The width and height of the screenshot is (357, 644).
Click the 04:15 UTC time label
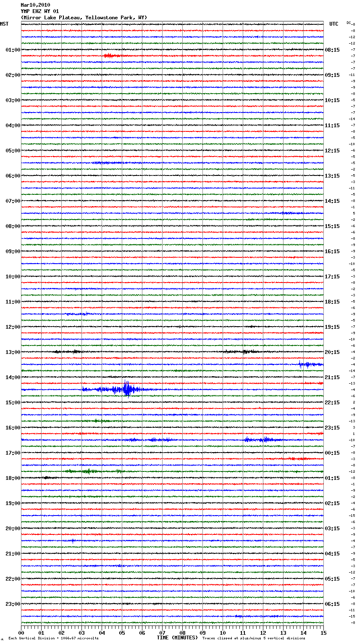pos(332,554)
